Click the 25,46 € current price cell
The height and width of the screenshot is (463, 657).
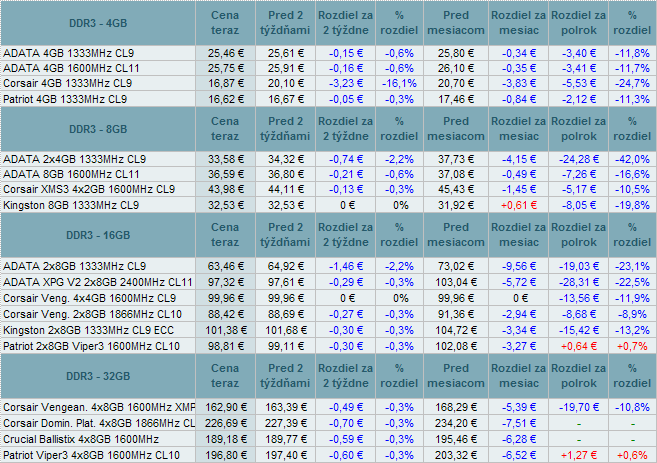(226, 53)
